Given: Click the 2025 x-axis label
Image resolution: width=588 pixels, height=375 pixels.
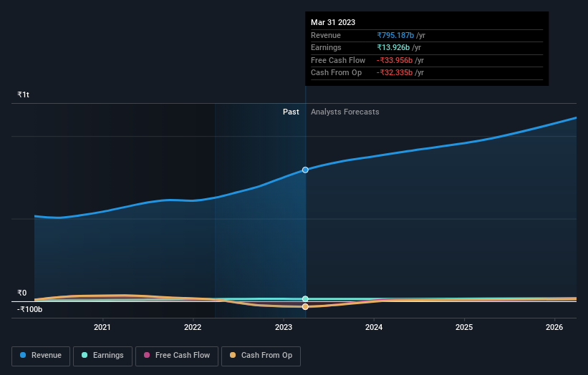Looking at the screenshot, I should pos(464,328).
